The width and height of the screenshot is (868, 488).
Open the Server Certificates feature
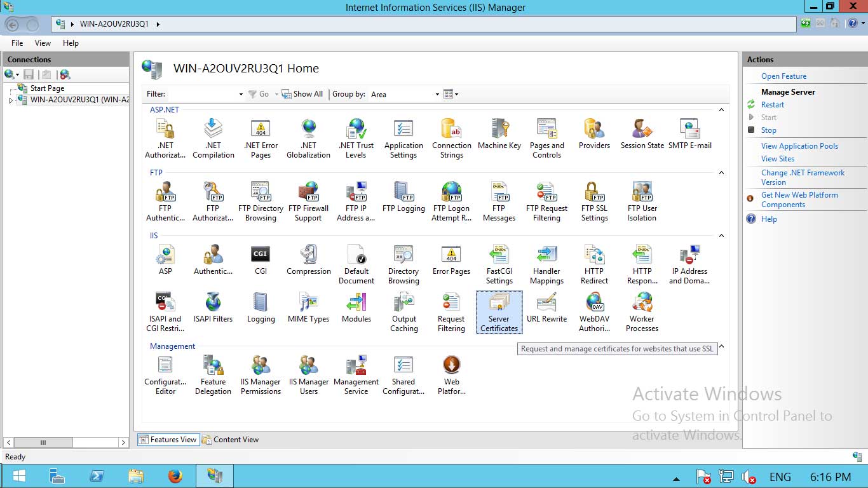point(499,312)
